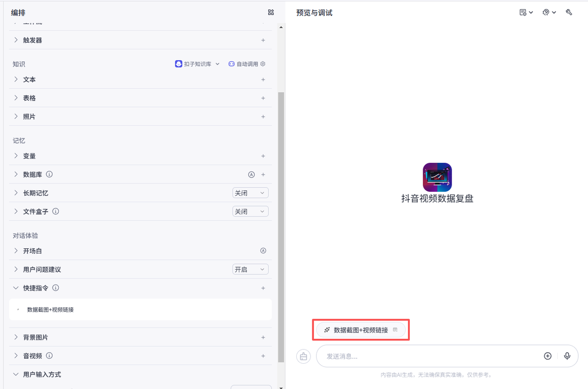
Task: Expand the 背景图片 section
Action: click(16, 338)
